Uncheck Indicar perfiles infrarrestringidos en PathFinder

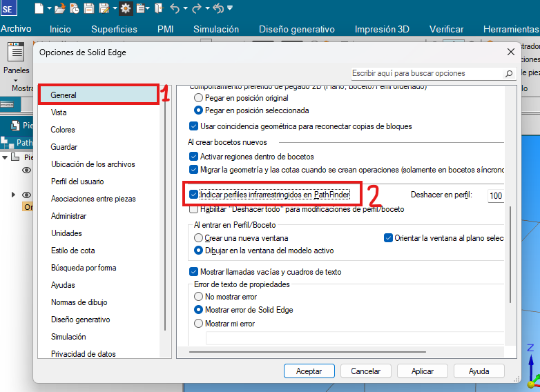(x=193, y=195)
